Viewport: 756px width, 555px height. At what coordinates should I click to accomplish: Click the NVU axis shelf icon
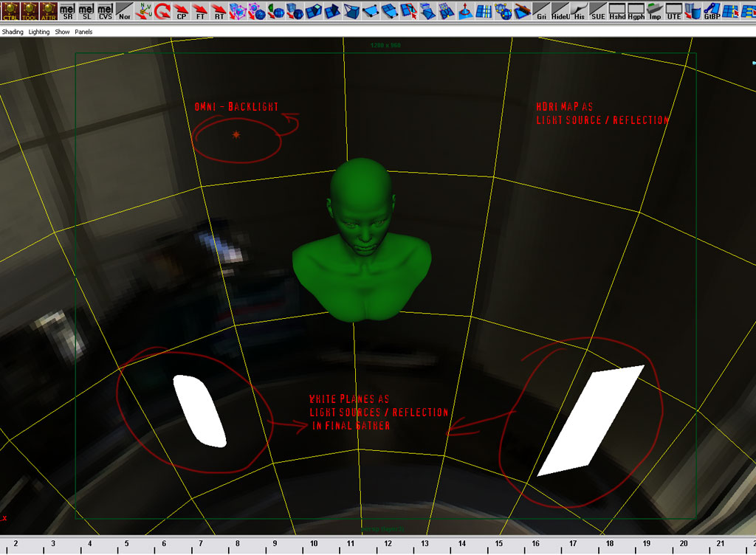pyautogui.click(x=143, y=10)
